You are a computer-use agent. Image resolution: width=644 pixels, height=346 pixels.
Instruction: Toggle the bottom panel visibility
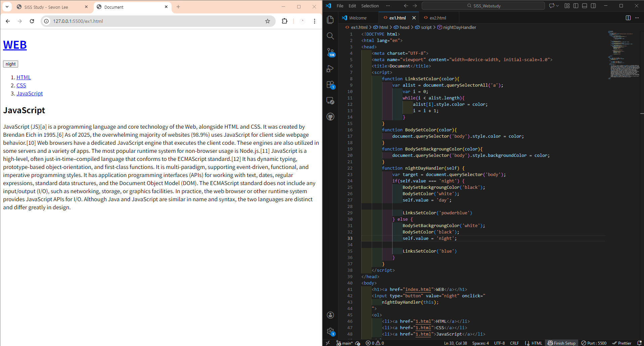(585, 6)
